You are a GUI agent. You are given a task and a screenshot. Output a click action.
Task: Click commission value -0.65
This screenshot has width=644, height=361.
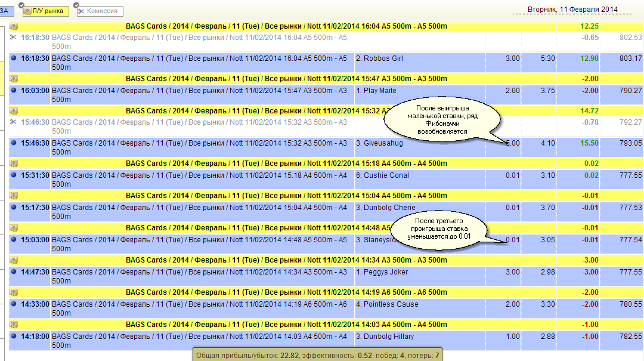tap(590, 38)
